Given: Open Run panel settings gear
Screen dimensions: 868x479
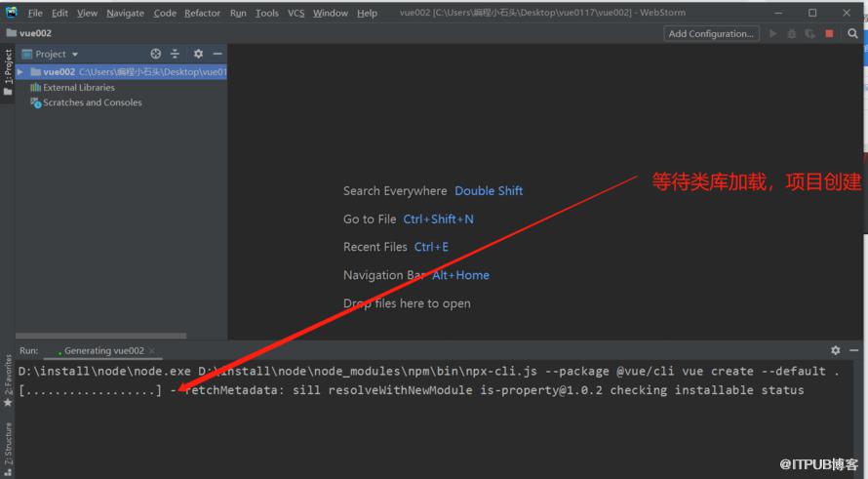Looking at the screenshot, I should (836, 350).
